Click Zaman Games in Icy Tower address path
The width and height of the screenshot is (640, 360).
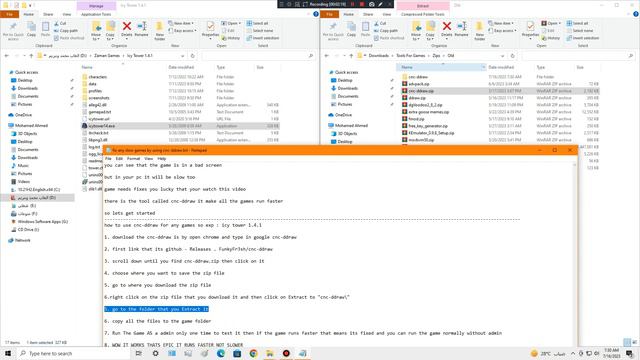(x=107, y=56)
